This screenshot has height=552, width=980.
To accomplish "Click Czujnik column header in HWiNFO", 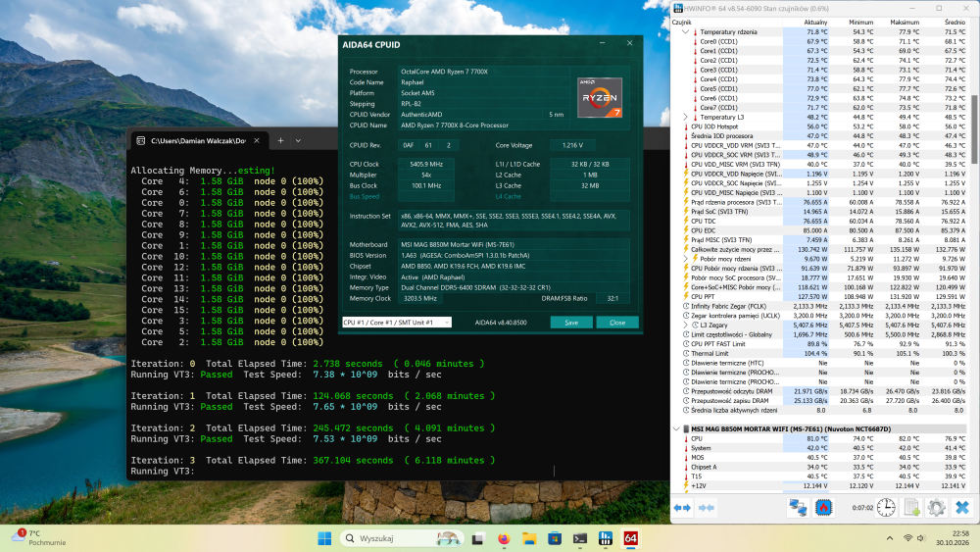I will 682,22.
